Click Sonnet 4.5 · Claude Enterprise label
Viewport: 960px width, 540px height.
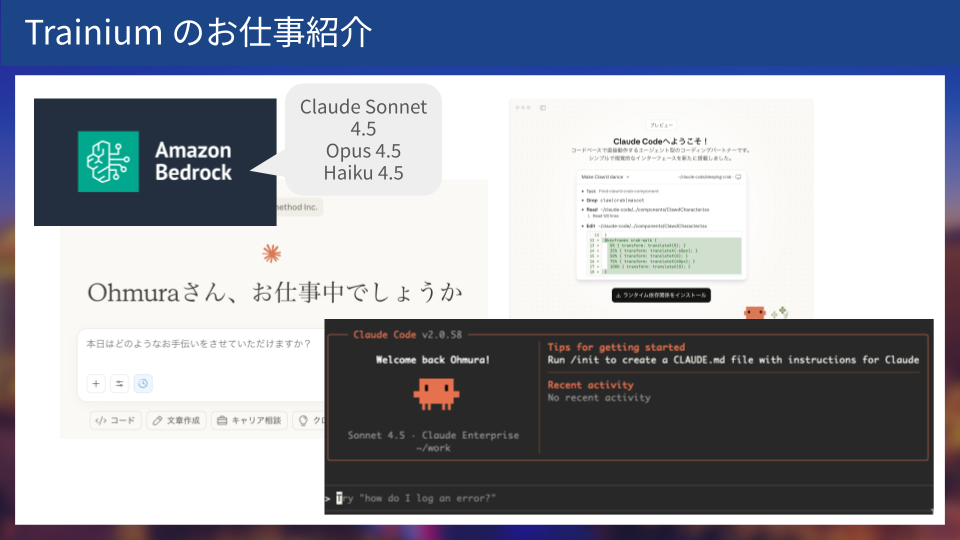(433, 435)
